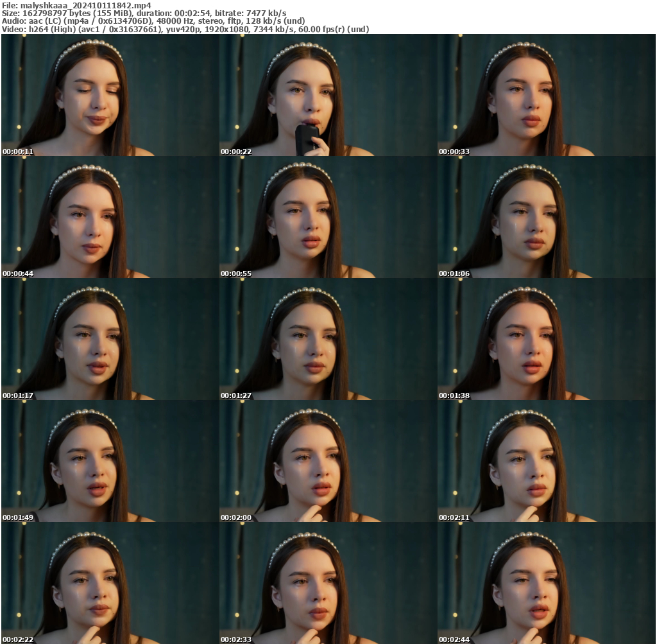Pick the frame stamped 00:01:06

(x=546, y=217)
